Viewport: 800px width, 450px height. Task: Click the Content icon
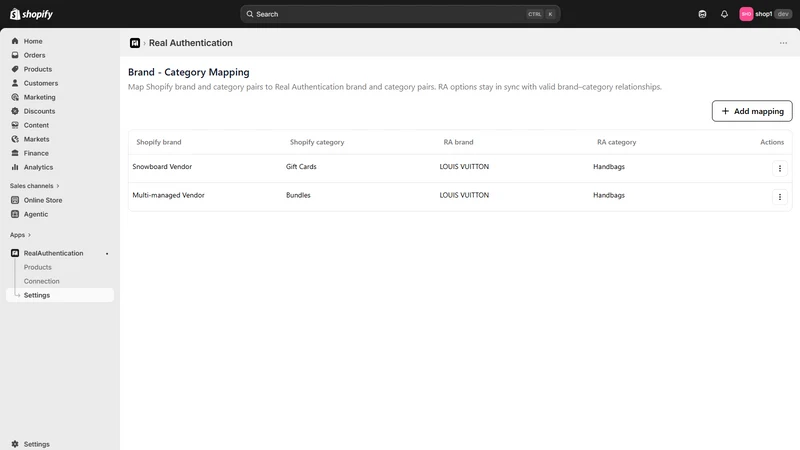[x=15, y=125]
